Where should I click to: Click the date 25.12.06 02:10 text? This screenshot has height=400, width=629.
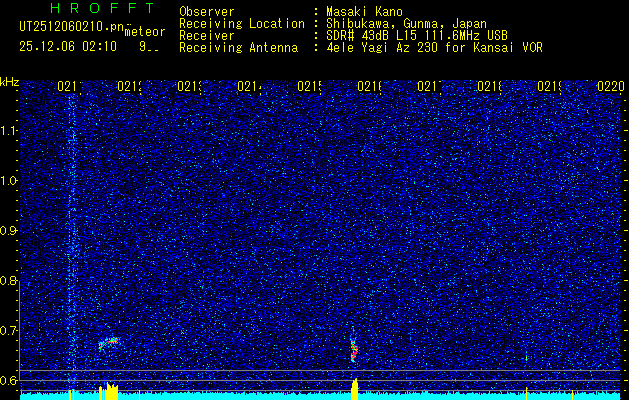(x=68, y=47)
